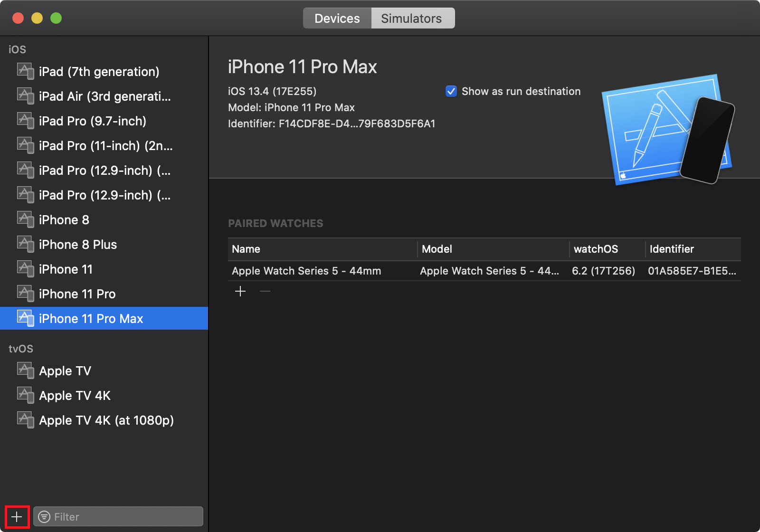This screenshot has width=760, height=532.
Task: Click the iPhone 11 Pro Max title heading
Action: pyautogui.click(x=302, y=67)
